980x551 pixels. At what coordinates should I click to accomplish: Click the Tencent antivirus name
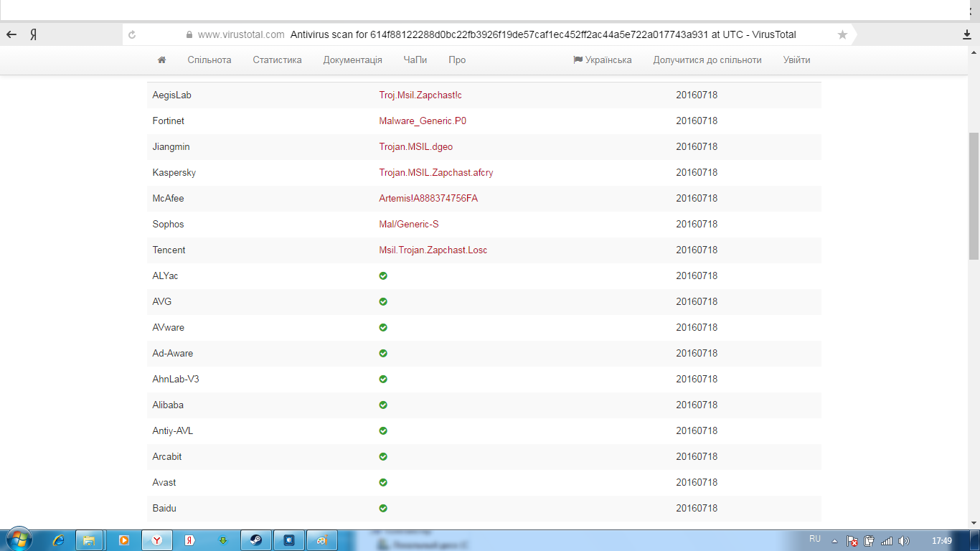(x=169, y=250)
